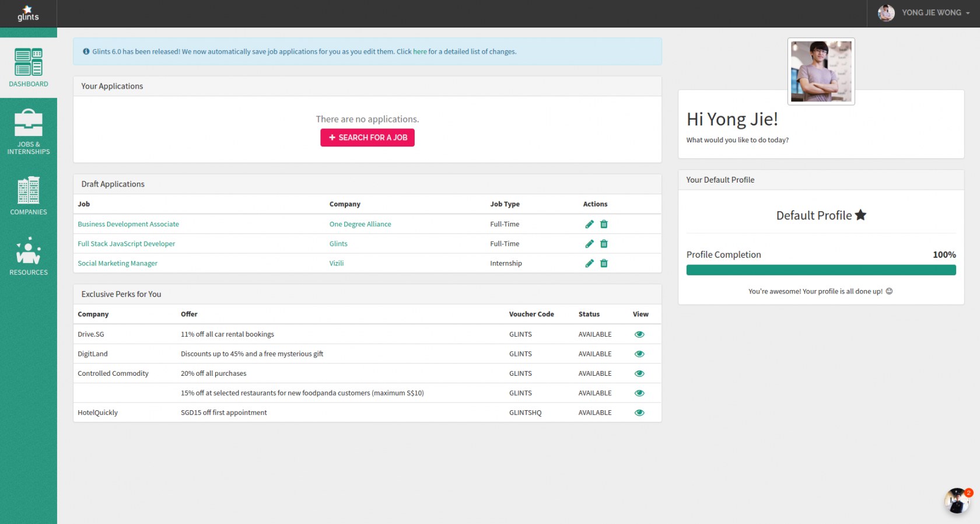Click the Default Profile heading
This screenshot has width=980, height=524.
(x=814, y=215)
